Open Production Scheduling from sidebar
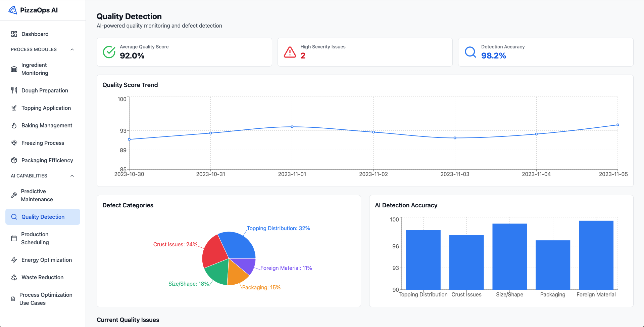The width and height of the screenshot is (644, 327). coord(35,238)
